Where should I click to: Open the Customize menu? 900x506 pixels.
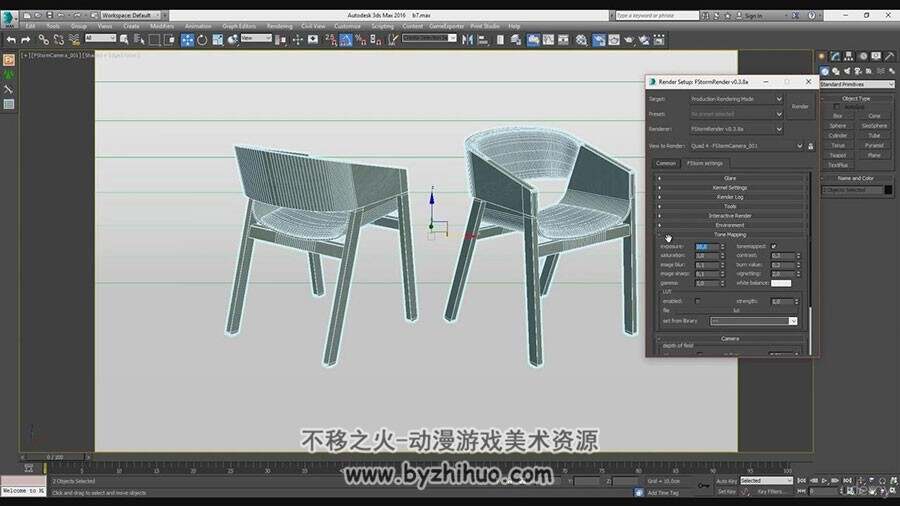click(347, 26)
